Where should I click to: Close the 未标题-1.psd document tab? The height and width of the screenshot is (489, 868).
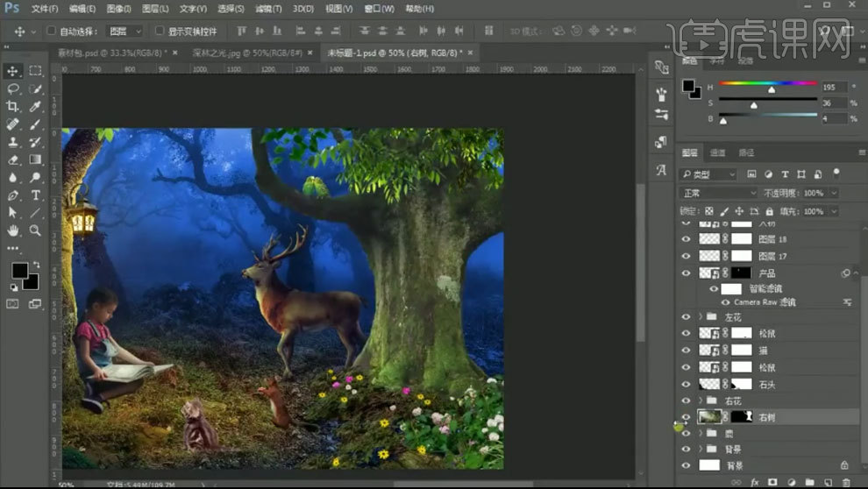coord(470,53)
